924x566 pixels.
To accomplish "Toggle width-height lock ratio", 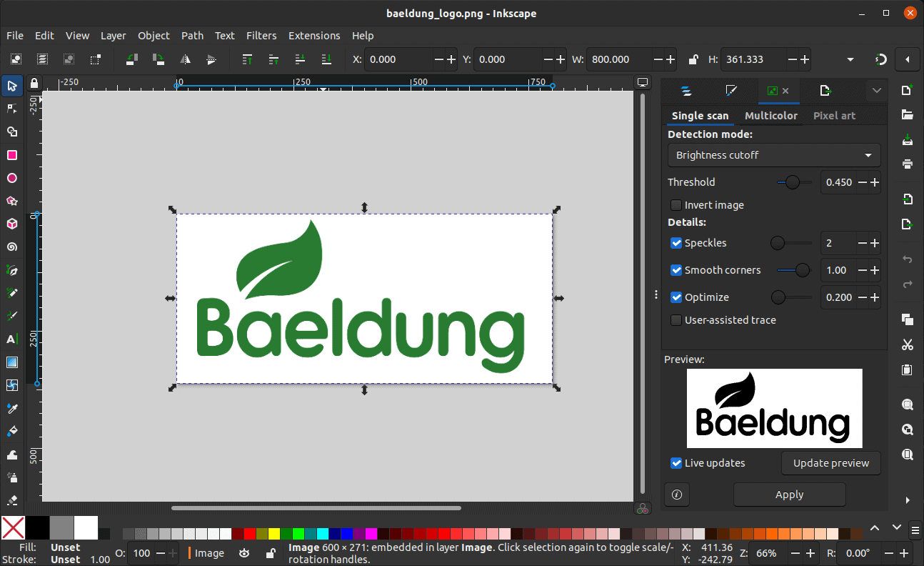I will [693, 59].
